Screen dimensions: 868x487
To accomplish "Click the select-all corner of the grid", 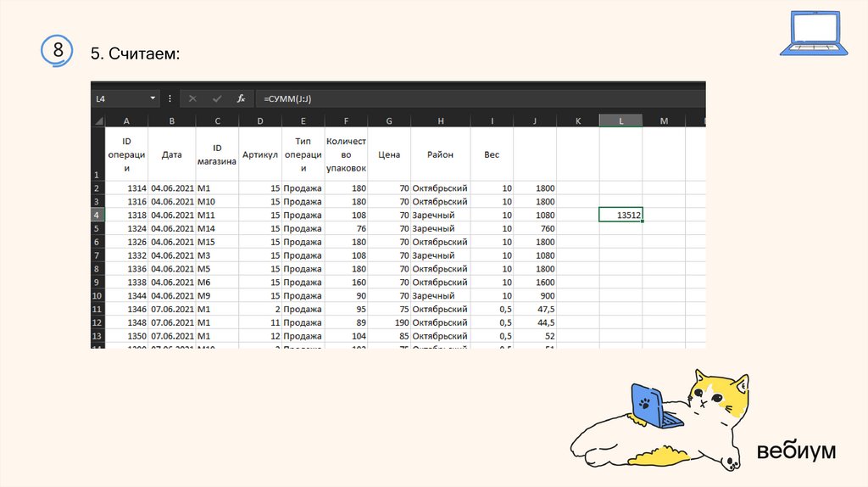I will 98,121.
